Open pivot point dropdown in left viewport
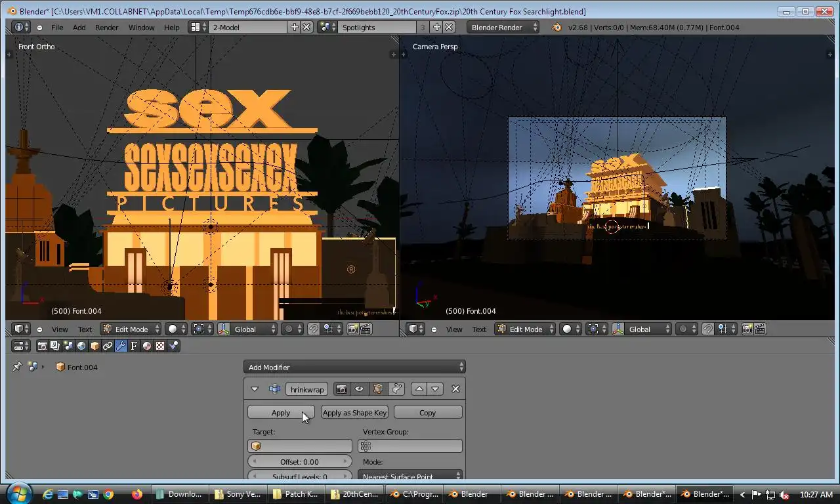 tap(202, 329)
